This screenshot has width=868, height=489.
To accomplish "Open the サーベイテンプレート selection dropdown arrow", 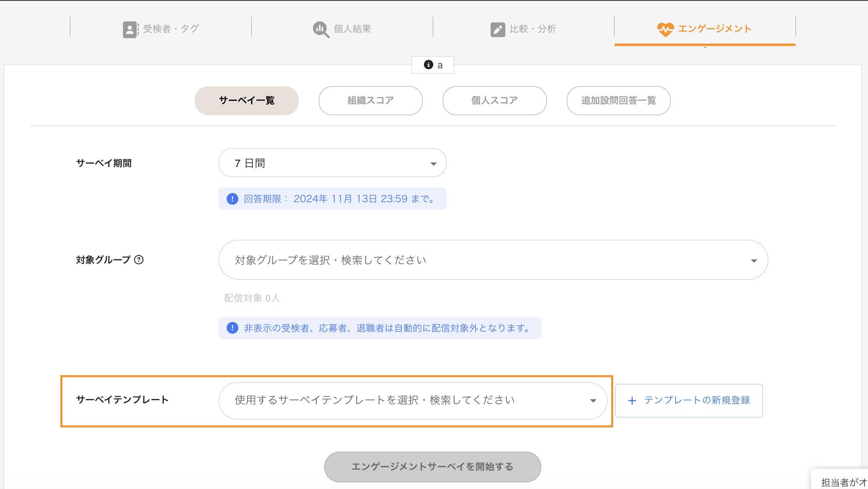I will 593,401.
